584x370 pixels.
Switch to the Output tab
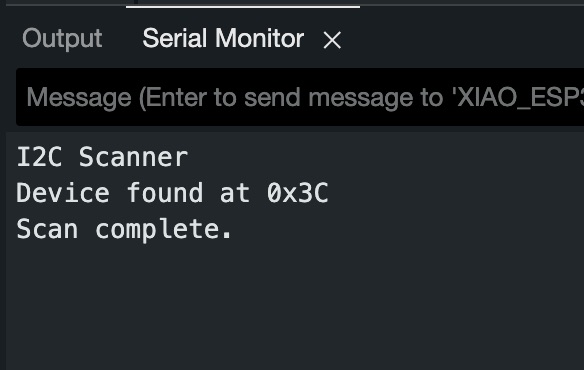(x=62, y=39)
